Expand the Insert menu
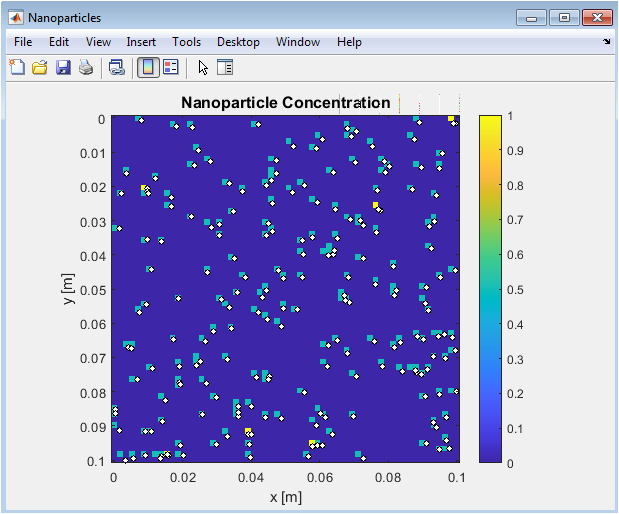 [141, 42]
